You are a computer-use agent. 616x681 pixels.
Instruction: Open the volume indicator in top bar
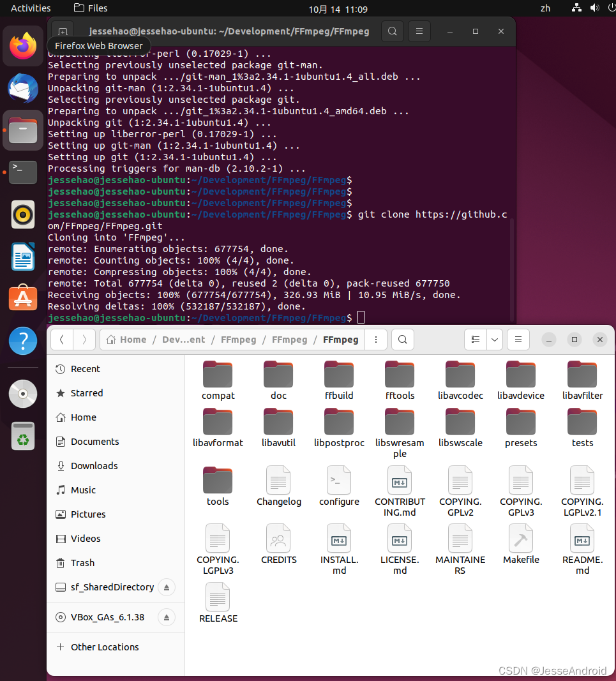595,8
